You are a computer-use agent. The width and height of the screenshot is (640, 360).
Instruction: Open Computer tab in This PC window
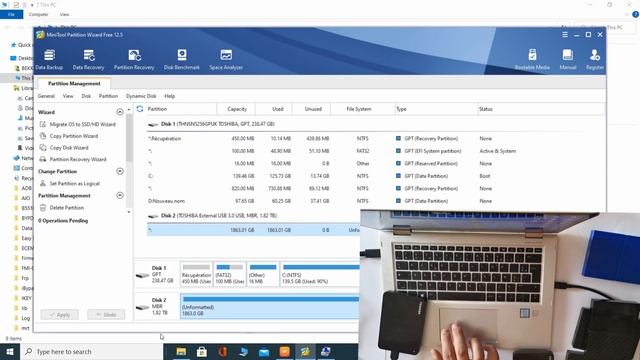pyautogui.click(x=38, y=14)
